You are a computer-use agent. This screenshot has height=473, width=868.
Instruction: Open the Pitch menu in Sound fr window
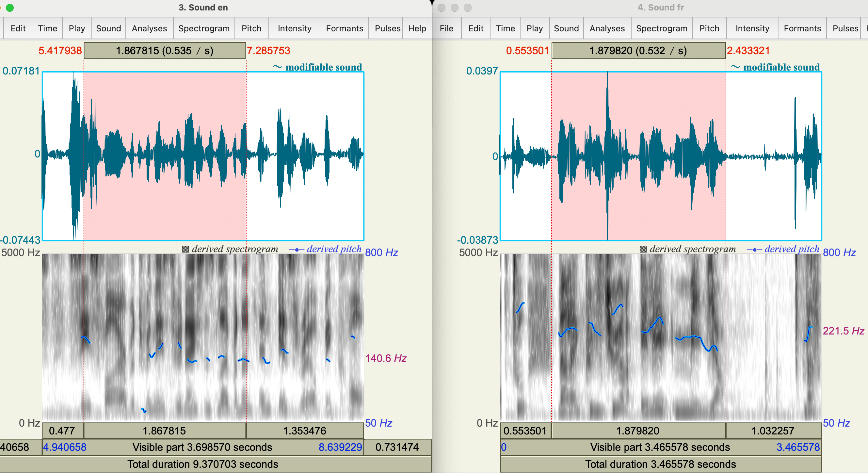(x=709, y=28)
